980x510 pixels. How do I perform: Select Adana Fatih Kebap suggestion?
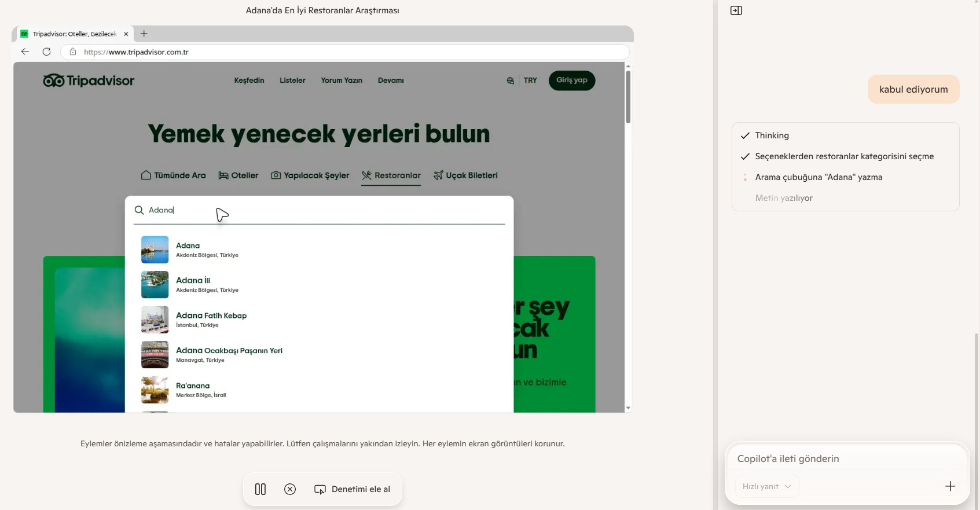[x=319, y=320]
